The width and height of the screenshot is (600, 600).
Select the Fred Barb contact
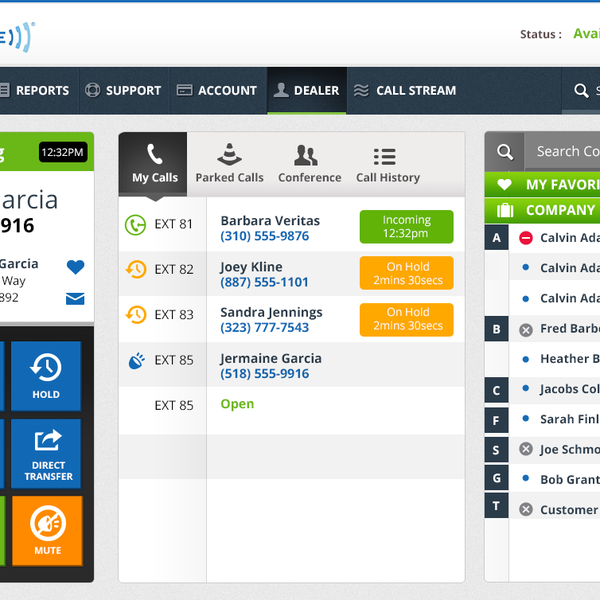tap(570, 329)
